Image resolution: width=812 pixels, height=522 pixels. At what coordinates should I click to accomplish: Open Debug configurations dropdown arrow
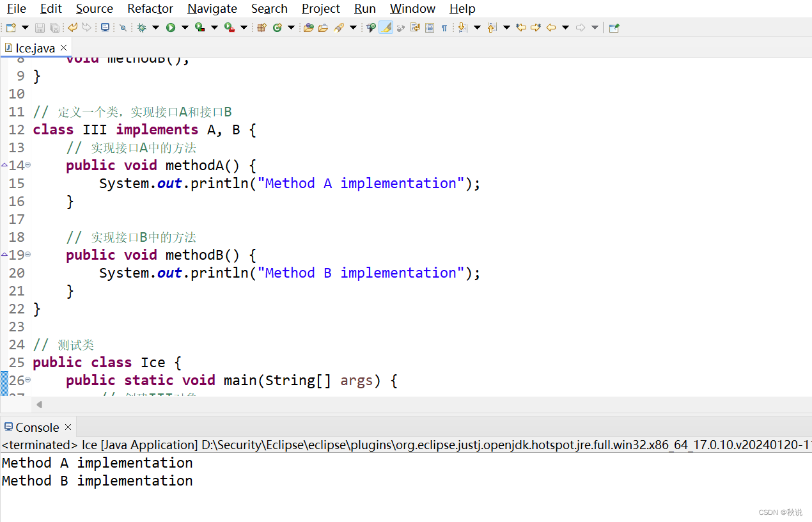pyautogui.click(x=155, y=28)
